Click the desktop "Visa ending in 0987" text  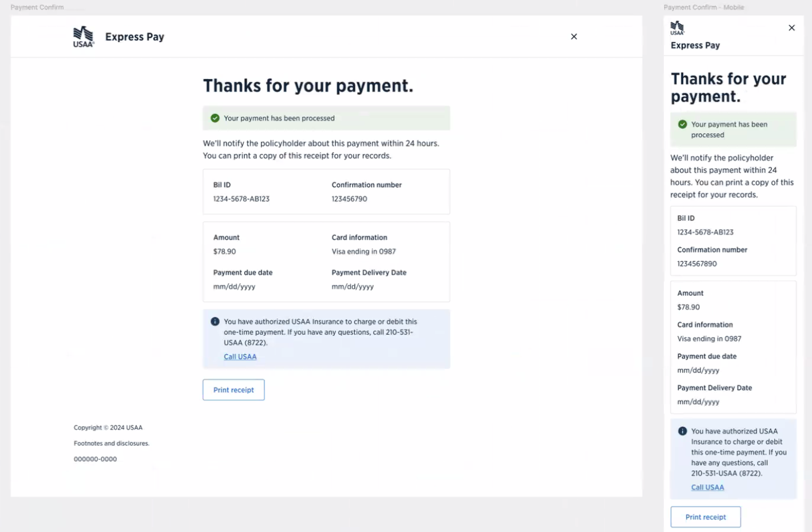(363, 252)
